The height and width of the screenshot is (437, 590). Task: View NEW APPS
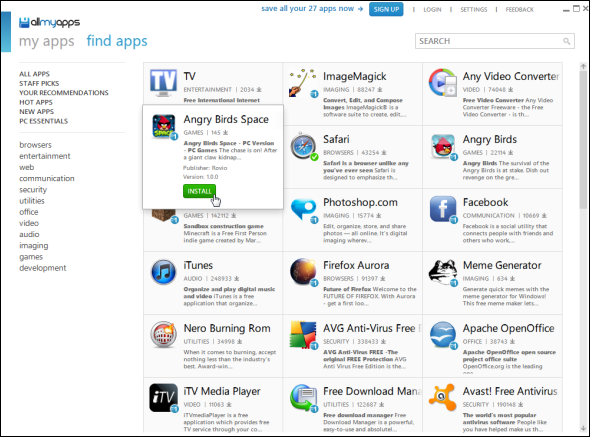click(x=36, y=111)
